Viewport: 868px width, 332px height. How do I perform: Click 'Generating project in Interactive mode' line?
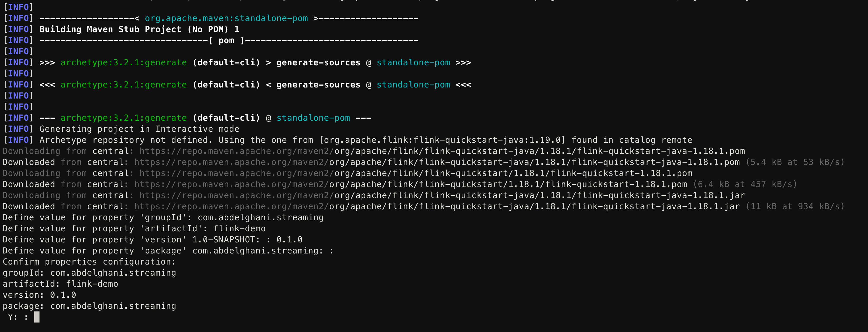(x=139, y=129)
